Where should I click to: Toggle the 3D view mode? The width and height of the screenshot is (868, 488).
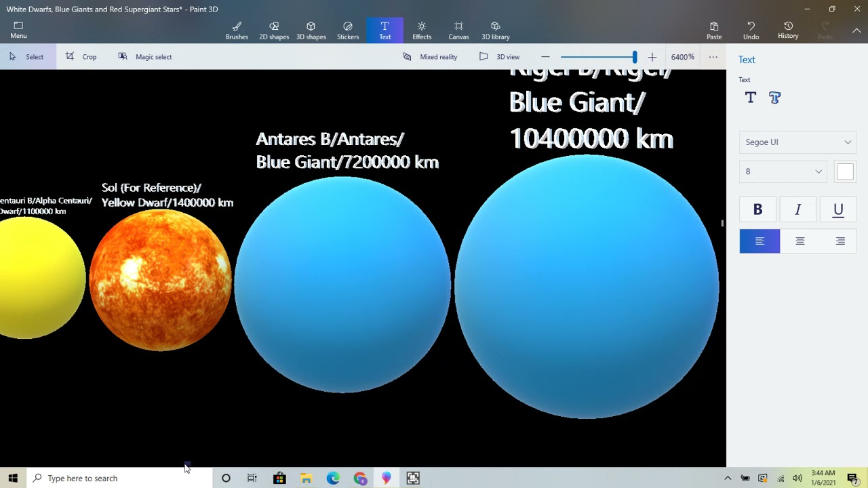499,57
